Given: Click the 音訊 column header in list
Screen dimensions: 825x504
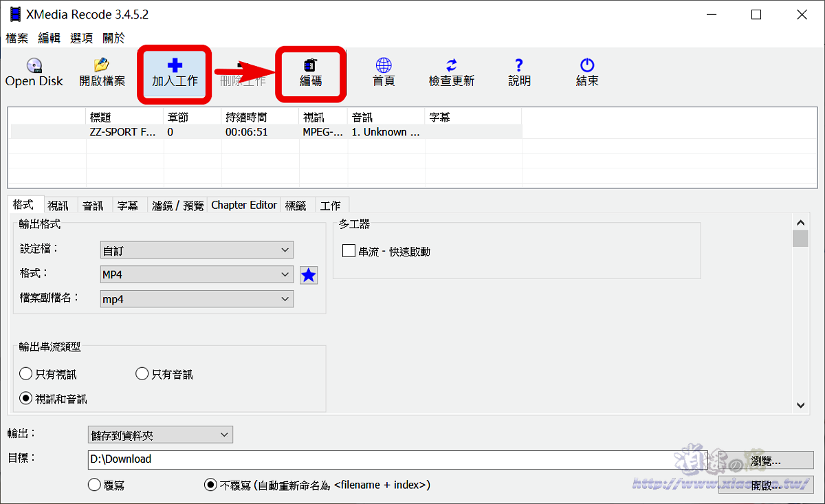Looking at the screenshot, I should pos(386,118).
